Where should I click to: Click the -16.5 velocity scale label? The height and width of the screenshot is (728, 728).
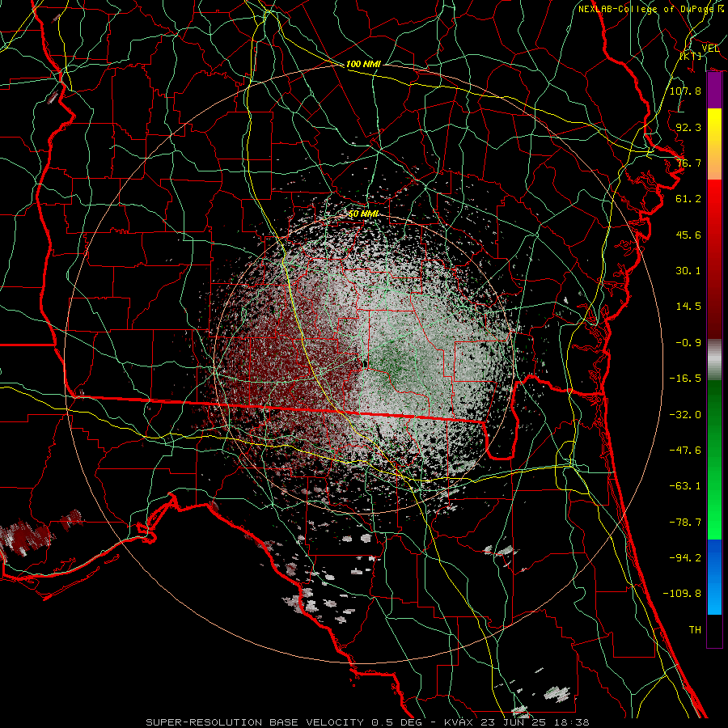coord(685,379)
